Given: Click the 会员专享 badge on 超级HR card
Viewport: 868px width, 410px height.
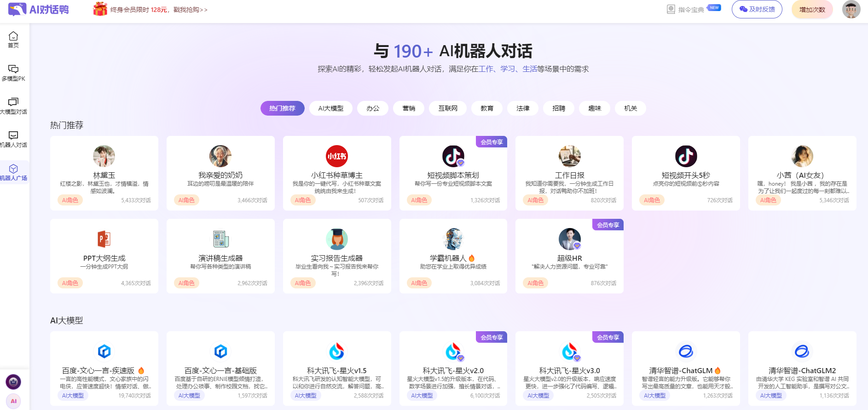Looking at the screenshot, I should click(608, 225).
